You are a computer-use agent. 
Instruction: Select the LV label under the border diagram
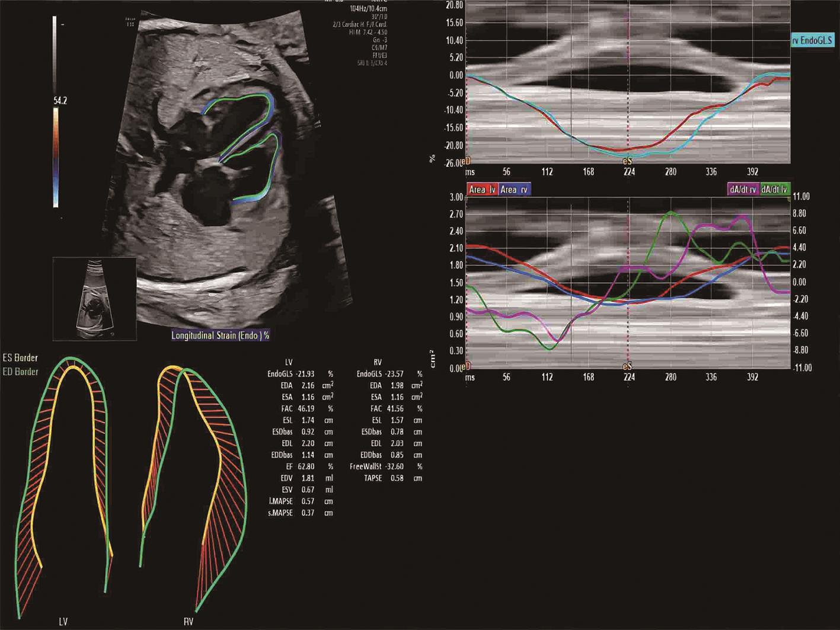[63, 622]
